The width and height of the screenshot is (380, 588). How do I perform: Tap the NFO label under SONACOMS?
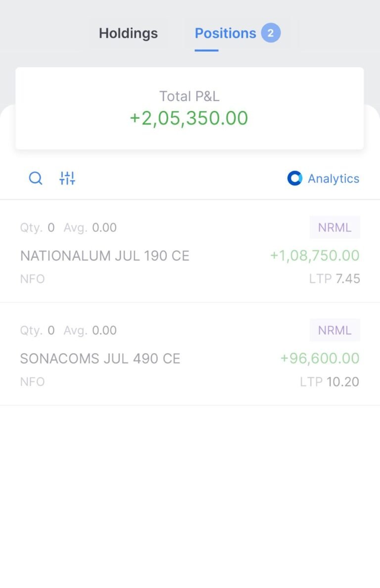coord(32,381)
